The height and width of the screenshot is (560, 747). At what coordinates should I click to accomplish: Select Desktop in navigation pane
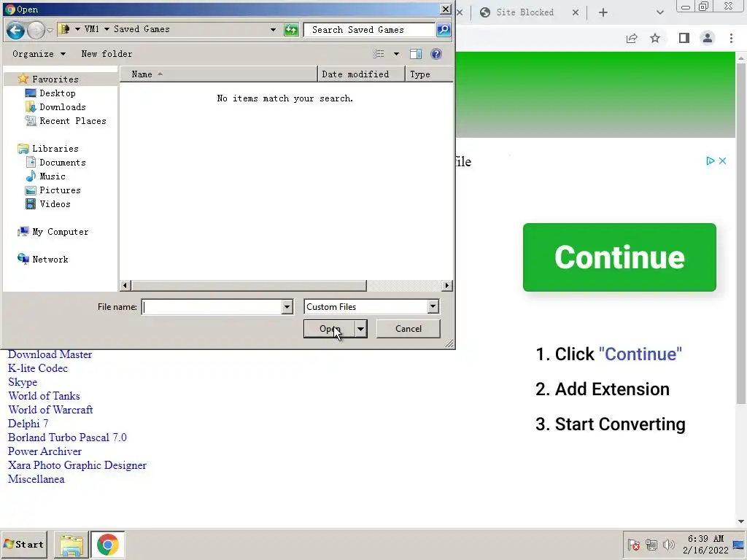(x=57, y=93)
